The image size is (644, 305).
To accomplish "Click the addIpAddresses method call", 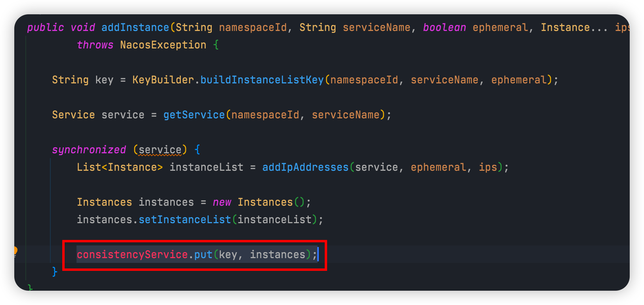I will pyautogui.click(x=305, y=167).
